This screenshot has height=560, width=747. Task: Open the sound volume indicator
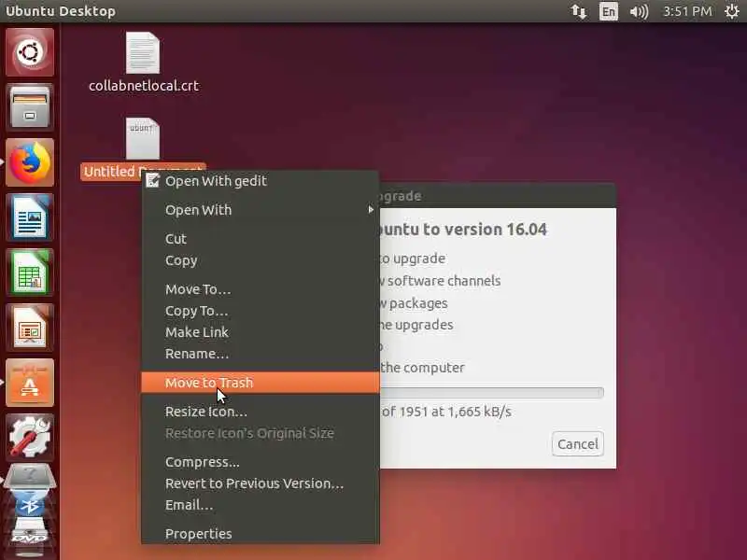pyautogui.click(x=639, y=11)
